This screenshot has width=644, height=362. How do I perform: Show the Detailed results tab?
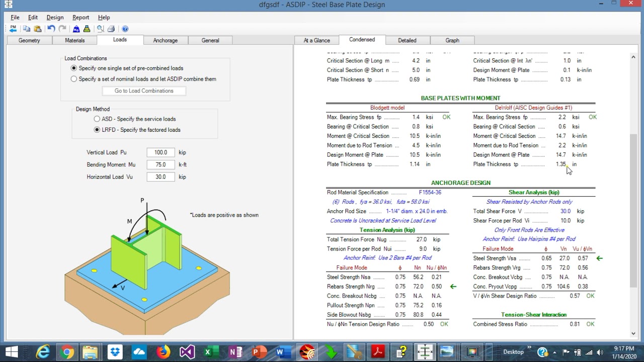(x=407, y=40)
